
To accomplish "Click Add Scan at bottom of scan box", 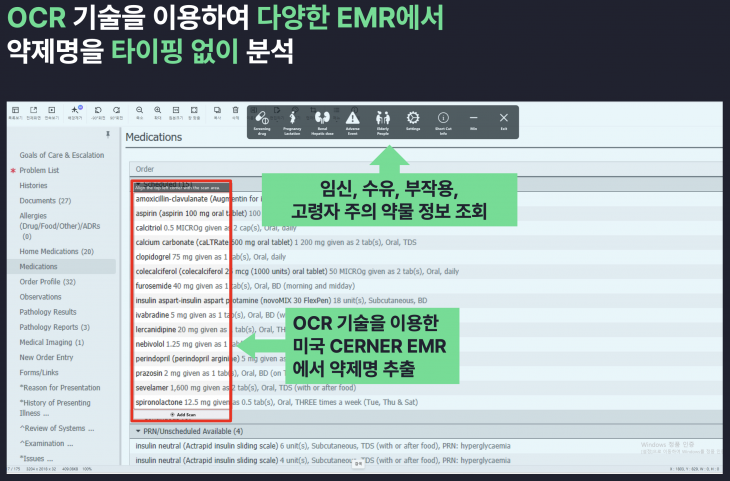I will pyautogui.click(x=182, y=414).
